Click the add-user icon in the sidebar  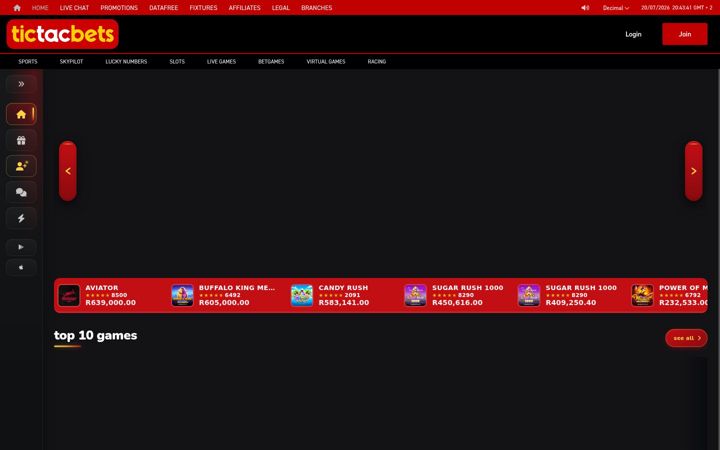[21, 166]
